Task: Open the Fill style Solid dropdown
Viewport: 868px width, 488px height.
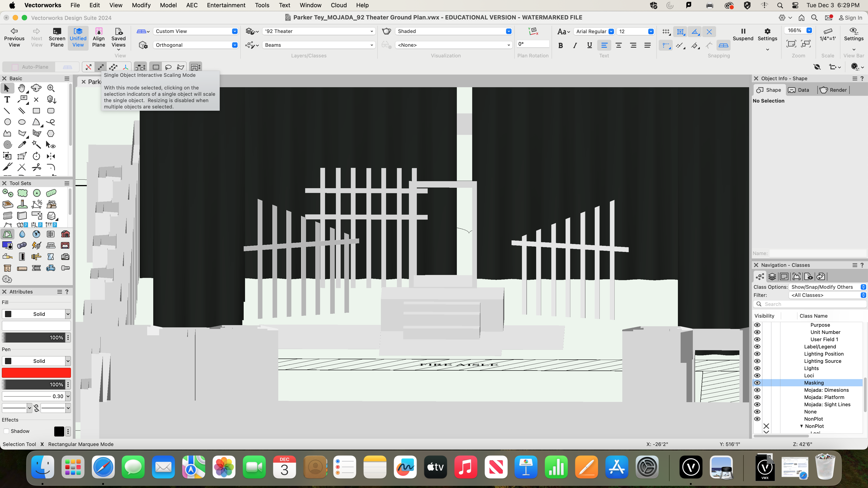Action: click(36, 314)
